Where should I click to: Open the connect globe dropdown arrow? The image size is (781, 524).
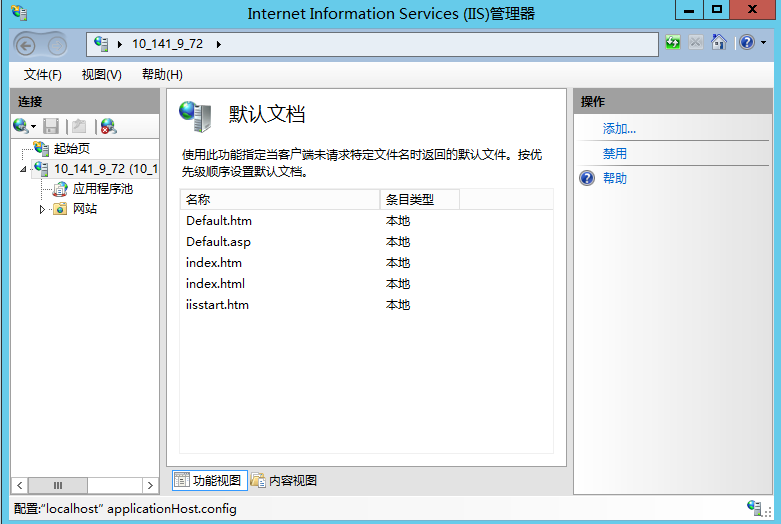[x=33, y=127]
